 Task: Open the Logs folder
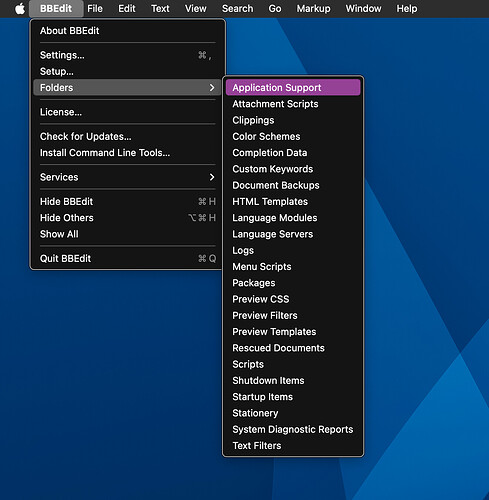tap(293, 250)
